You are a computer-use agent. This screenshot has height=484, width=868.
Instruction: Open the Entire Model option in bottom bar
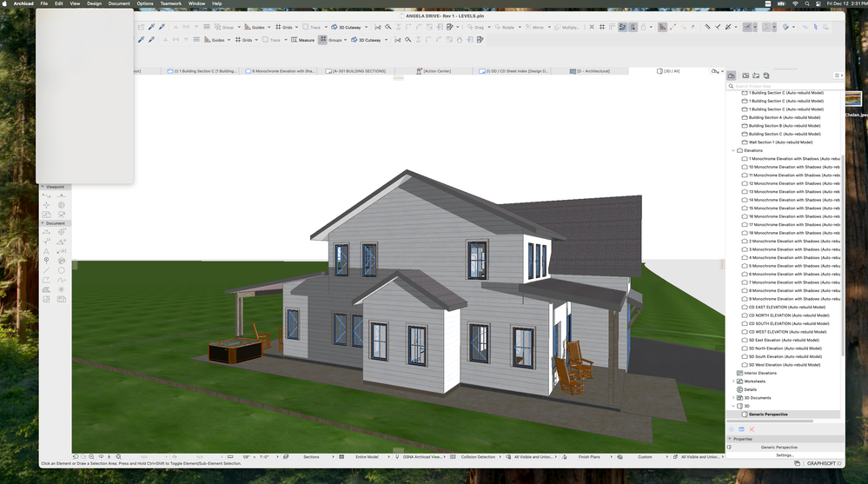point(367,457)
